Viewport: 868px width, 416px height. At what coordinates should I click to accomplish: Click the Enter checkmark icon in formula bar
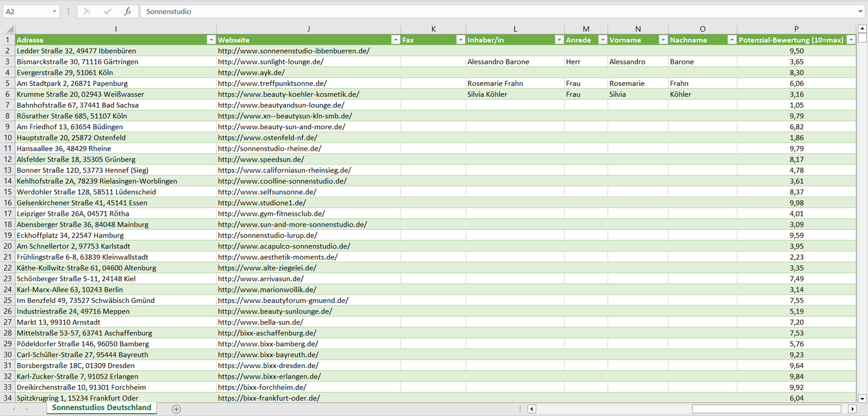[x=108, y=11]
